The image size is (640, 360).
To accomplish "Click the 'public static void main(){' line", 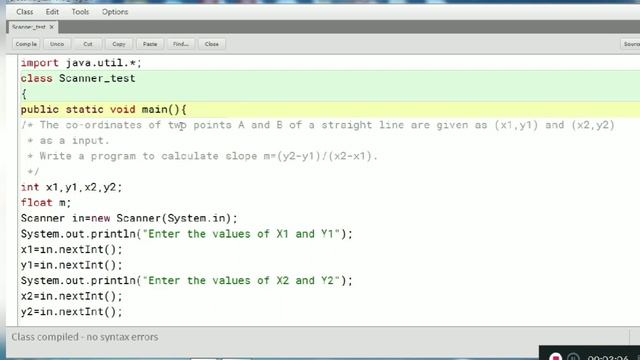I will pyautogui.click(x=103, y=109).
